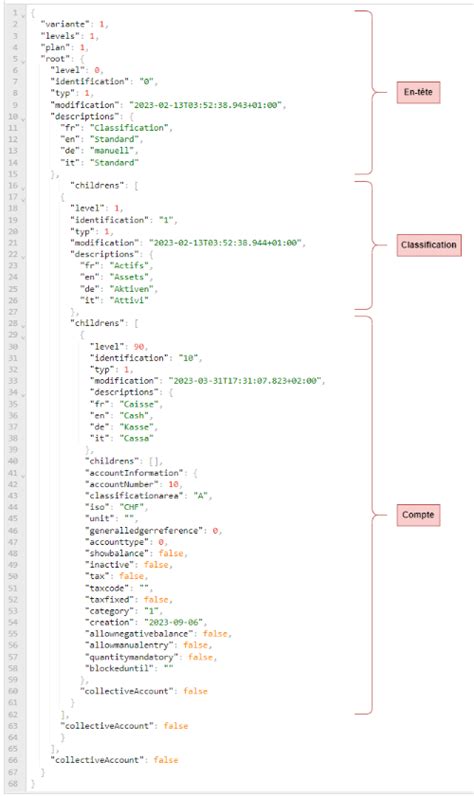Click the "Actifs" value
The width and height of the screenshot is (474, 797).
point(131,266)
